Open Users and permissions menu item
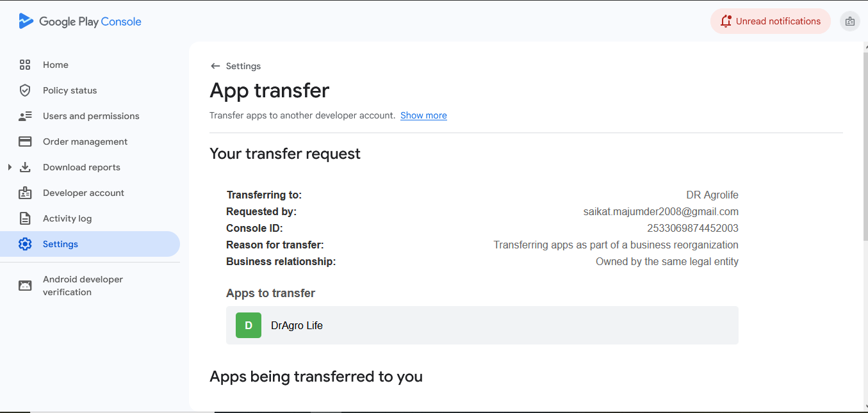The height and width of the screenshot is (413, 868). 91,116
